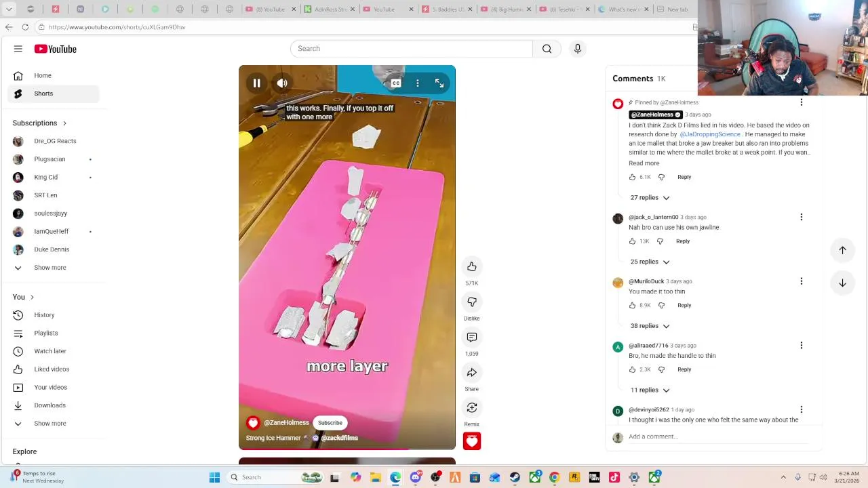
Task: Open Duke Dennis subscription channel
Action: click(x=54, y=249)
